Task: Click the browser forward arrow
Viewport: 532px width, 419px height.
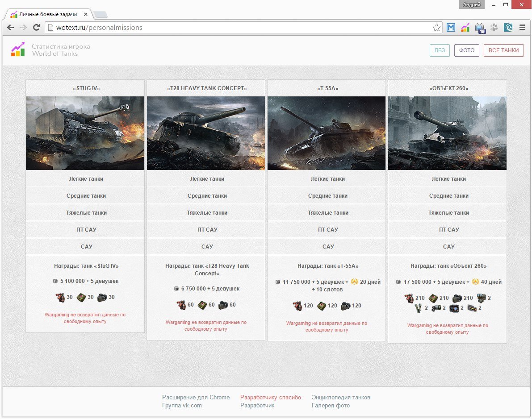Action: pos(23,28)
